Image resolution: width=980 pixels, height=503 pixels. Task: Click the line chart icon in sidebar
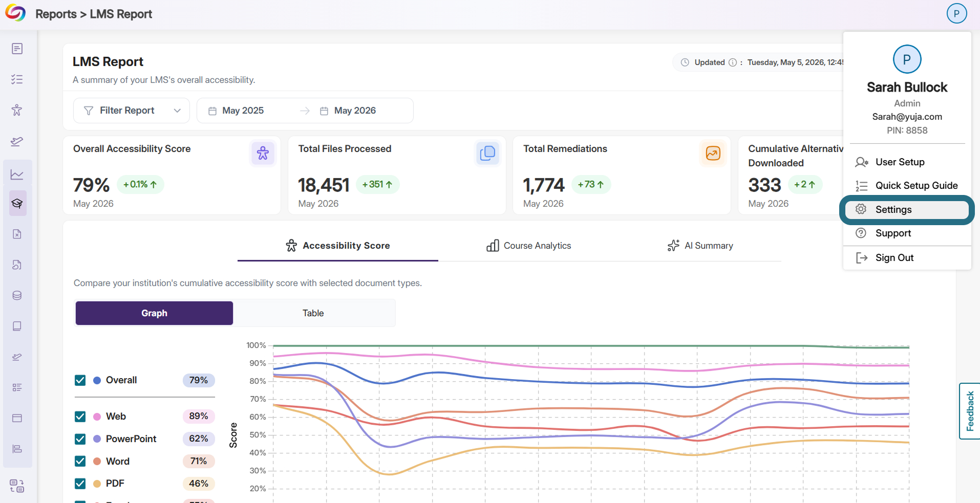(17, 174)
